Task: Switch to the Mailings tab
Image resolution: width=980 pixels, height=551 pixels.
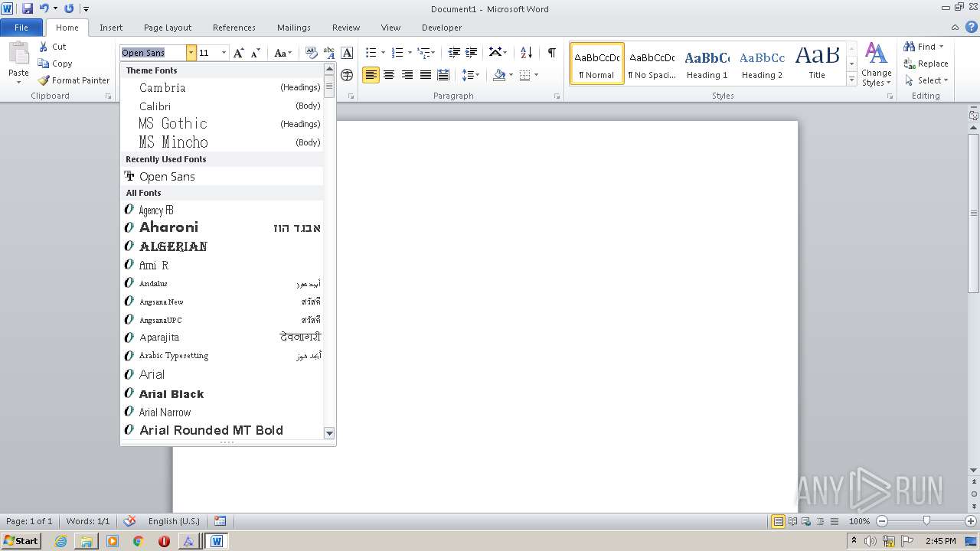Action: pos(294,28)
